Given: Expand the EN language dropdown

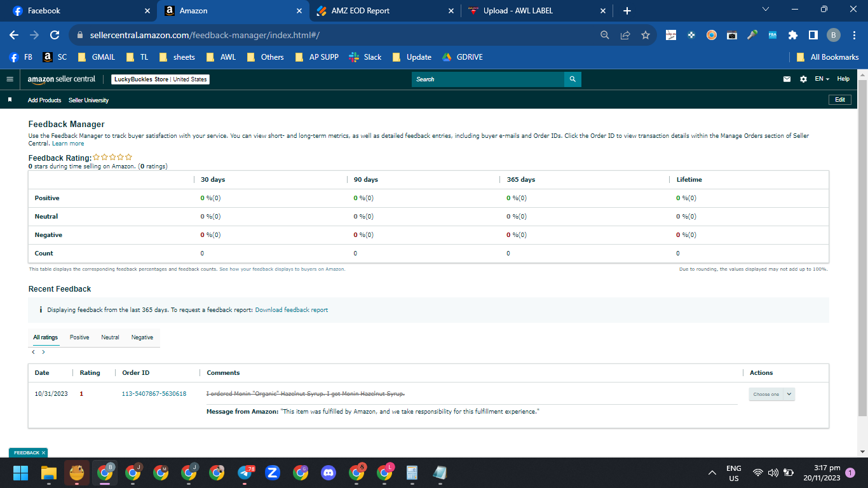Looking at the screenshot, I should click(822, 79).
